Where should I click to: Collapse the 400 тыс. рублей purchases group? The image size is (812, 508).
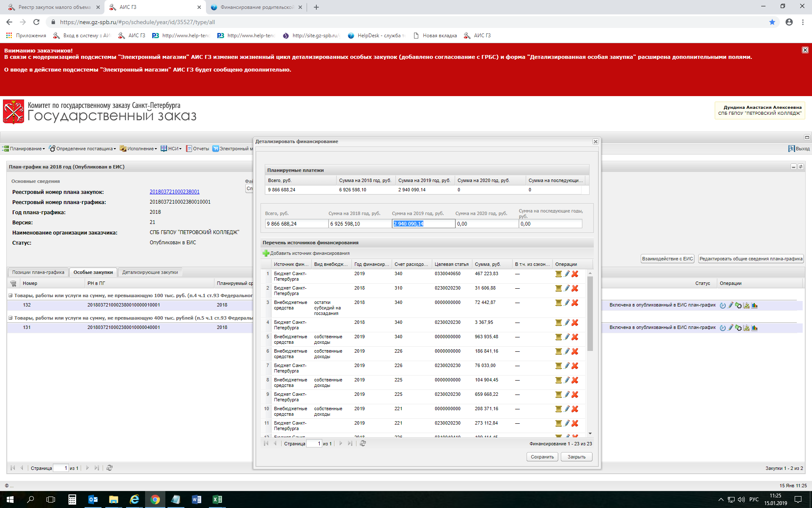(x=11, y=318)
